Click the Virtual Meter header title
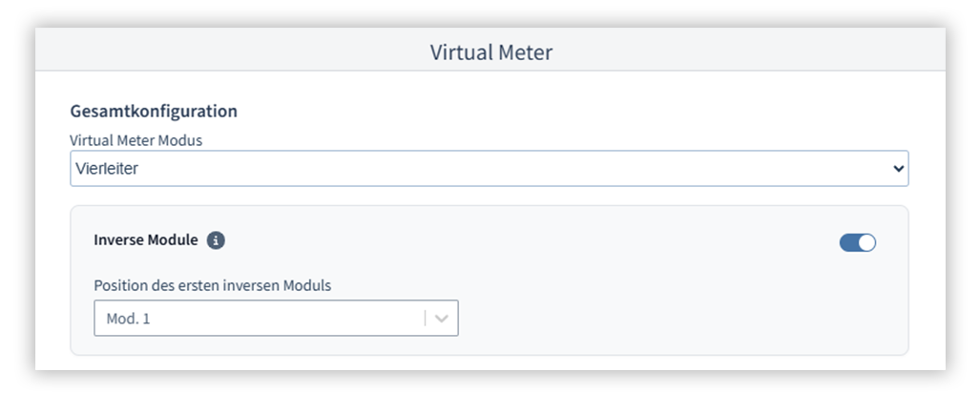 pyautogui.click(x=490, y=52)
